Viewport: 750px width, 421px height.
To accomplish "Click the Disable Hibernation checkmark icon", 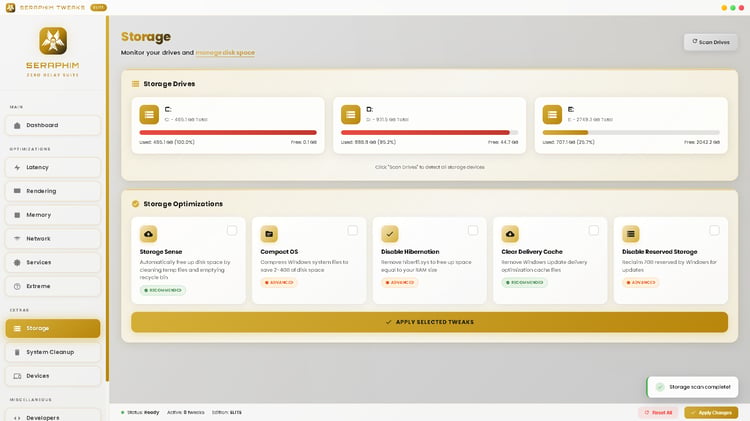I will point(390,234).
